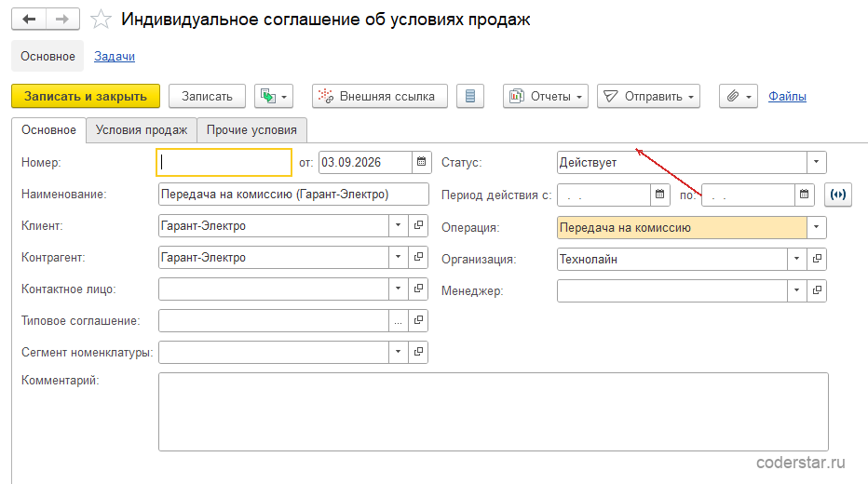The image size is (868, 484).
Task: Open the Менеджер record with open icon
Action: pyautogui.click(x=817, y=290)
